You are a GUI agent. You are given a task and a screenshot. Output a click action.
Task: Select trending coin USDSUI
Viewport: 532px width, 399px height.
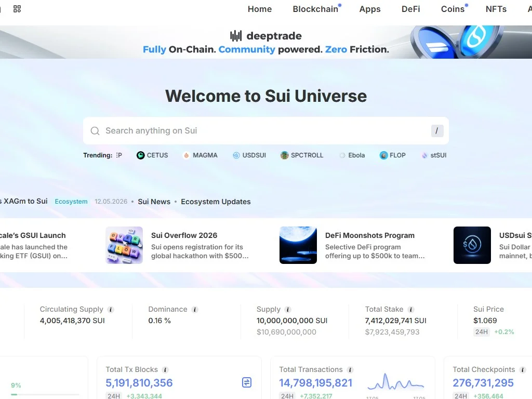[x=249, y=155]
